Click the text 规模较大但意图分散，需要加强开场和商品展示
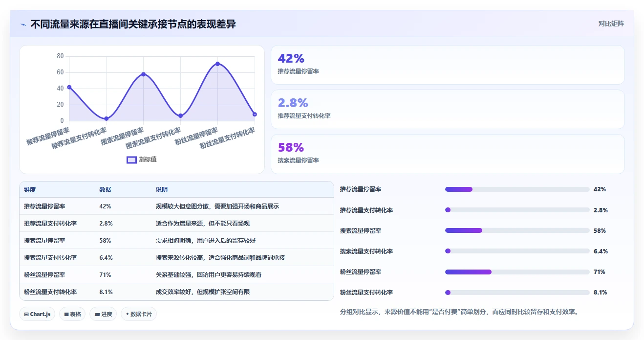The image size is (644, 340). 217,206
